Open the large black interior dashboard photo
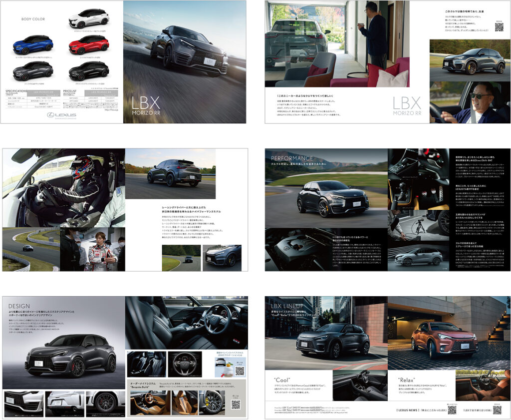 coord(187,323)
